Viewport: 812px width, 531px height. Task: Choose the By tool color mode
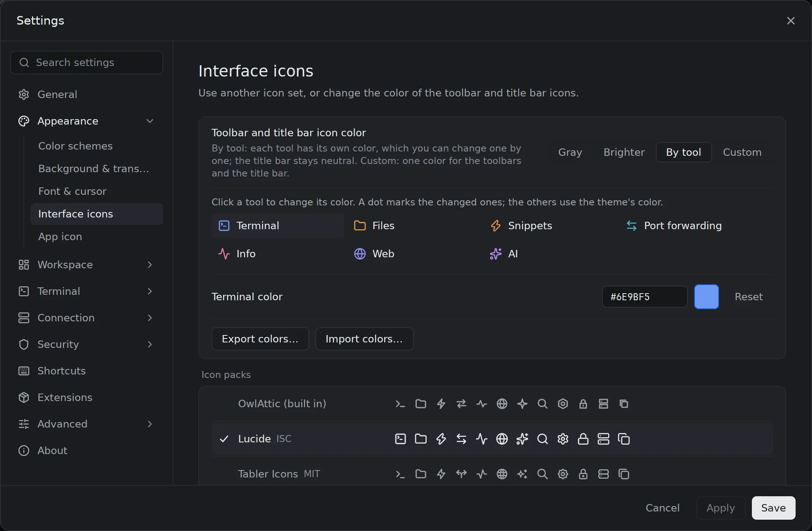[684, 152]
